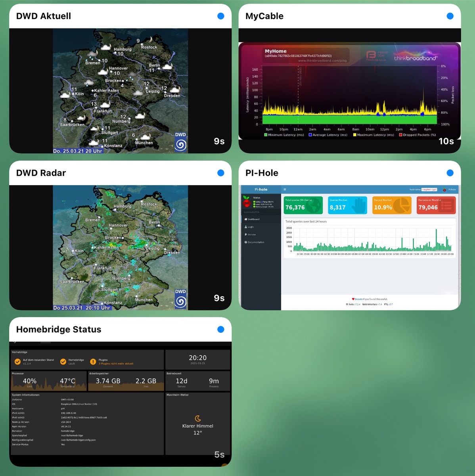
Task: Click the green Total queries tile
Action: click(303, 205)
